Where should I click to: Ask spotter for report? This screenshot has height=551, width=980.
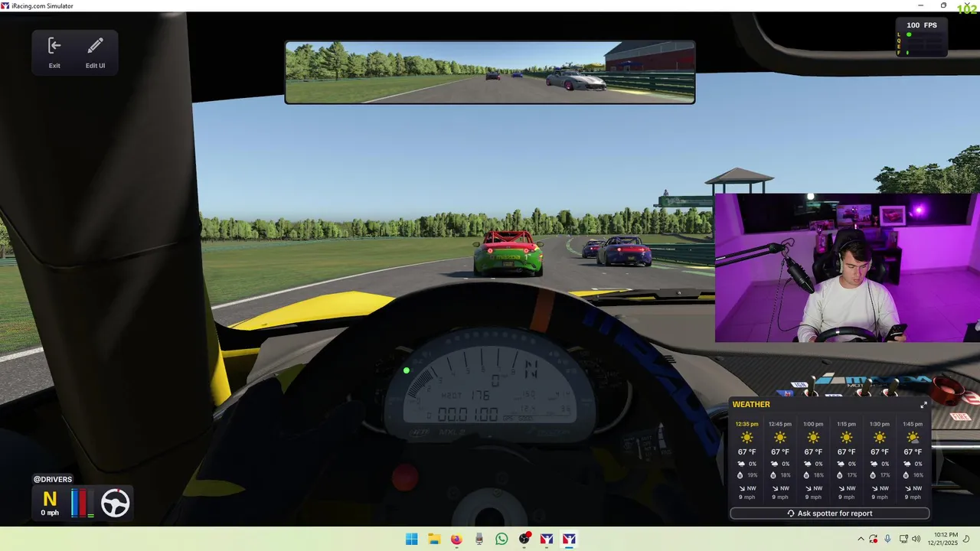tap(830, 514)
